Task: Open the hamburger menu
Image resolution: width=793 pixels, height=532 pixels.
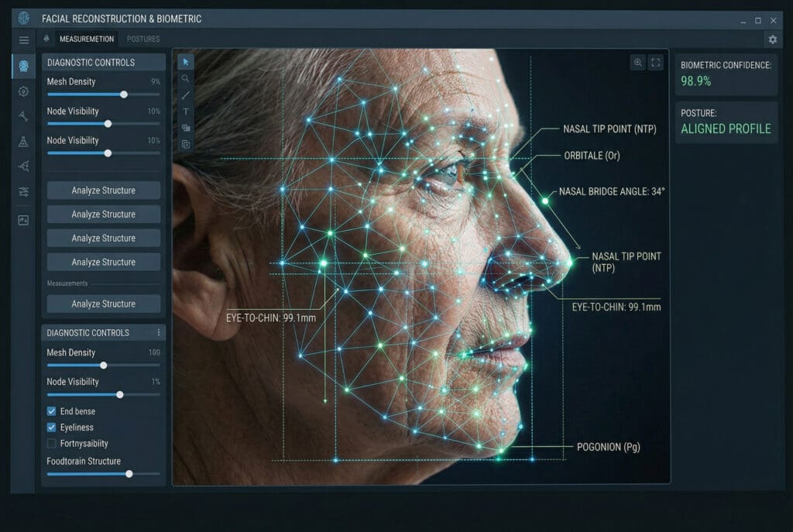Action: pyautogui.click(x=23, y=40)
